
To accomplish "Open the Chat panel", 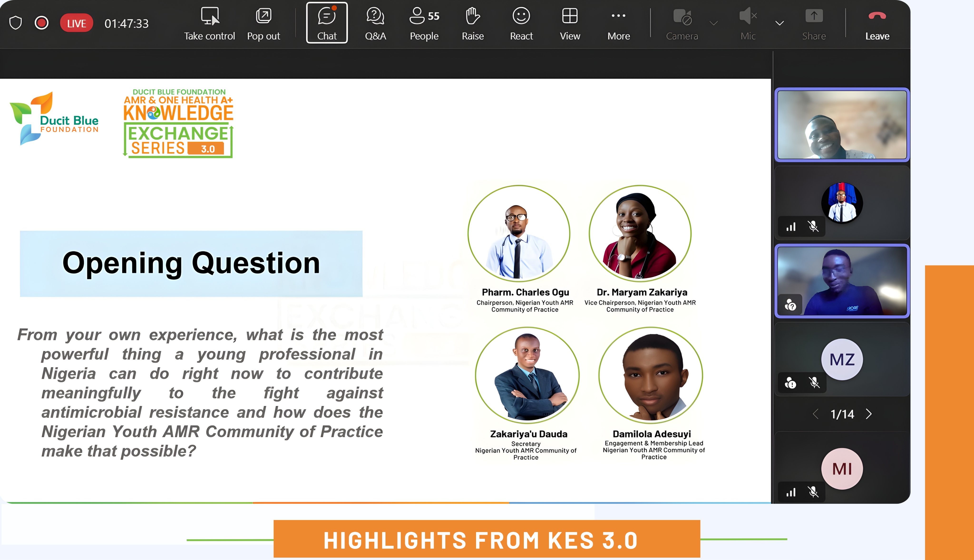I will 327,24.
